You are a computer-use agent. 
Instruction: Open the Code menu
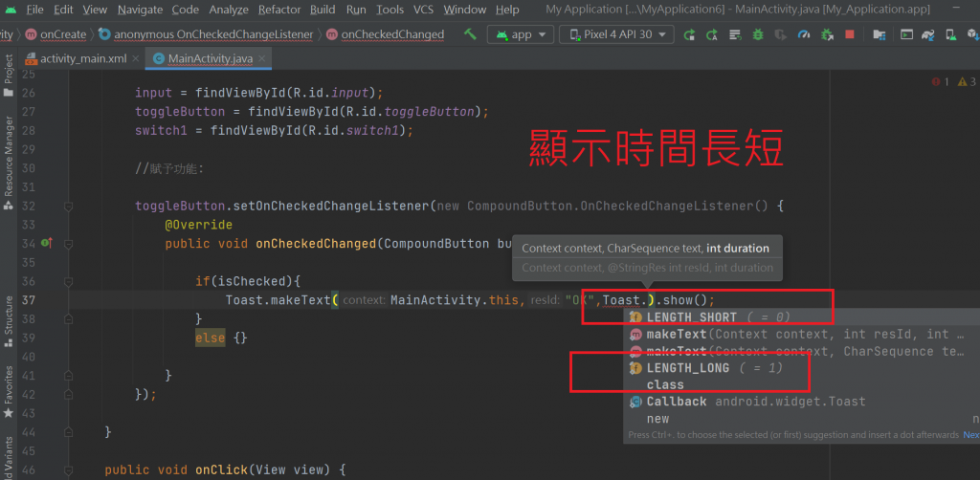[x=185, y=10]
